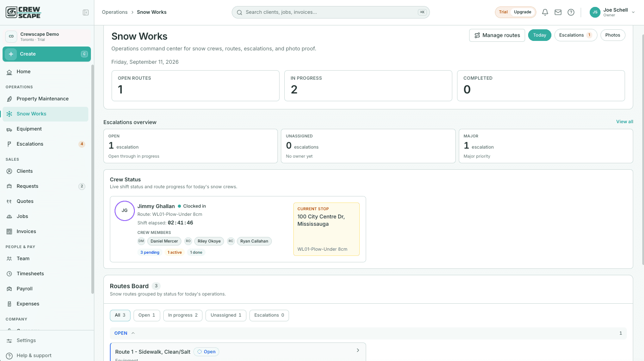Click the Payroll icon in sidebar
Image resolution: width=644 pixels, height=361 pixels.
[9, 289]
